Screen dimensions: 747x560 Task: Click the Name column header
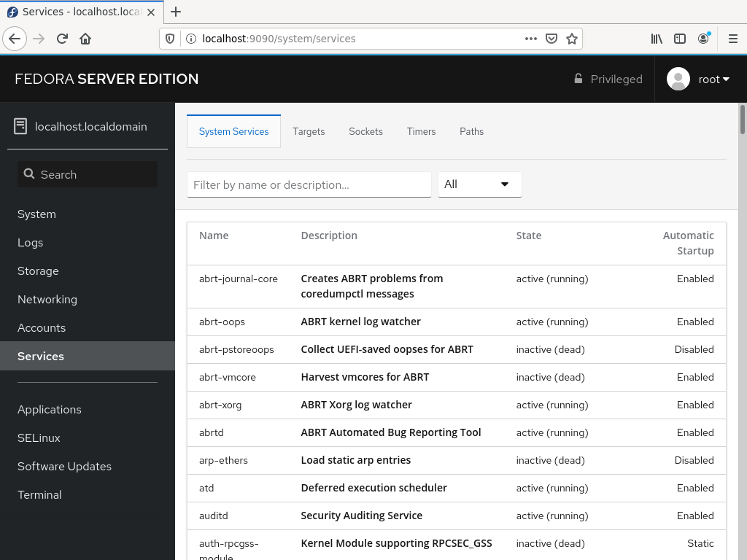(x=214, y=236)
